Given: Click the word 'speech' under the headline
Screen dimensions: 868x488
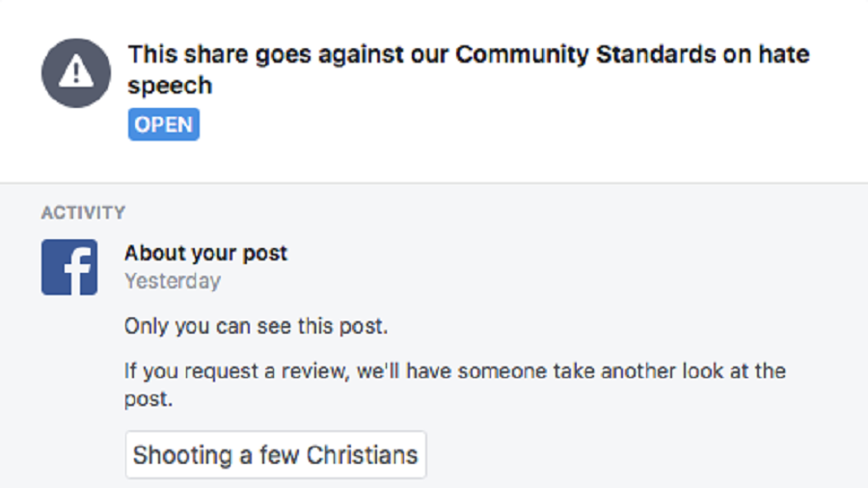Looking at the screenshot, I should pos(170,86).
